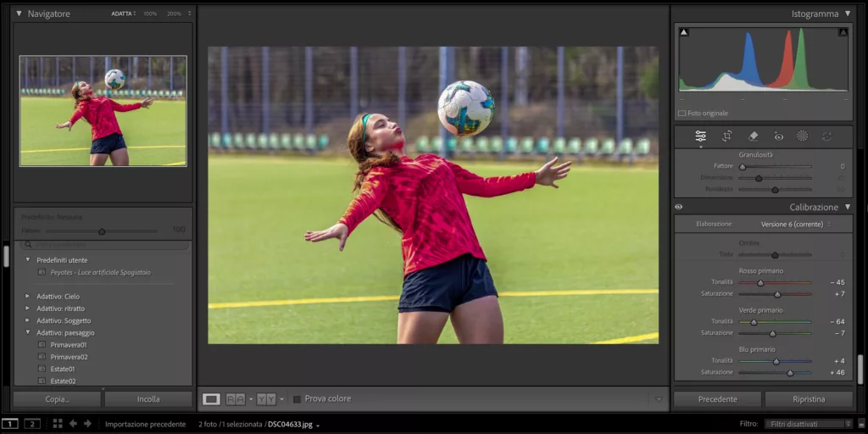Open second display window 2
This screenshot has height=434, width=868.
[x=32, y=424]
